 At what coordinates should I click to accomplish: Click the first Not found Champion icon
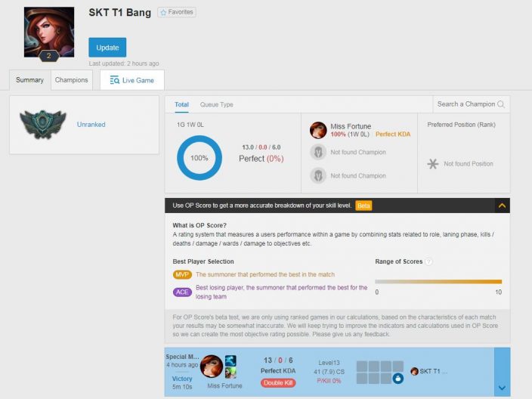tap(318, 152)
